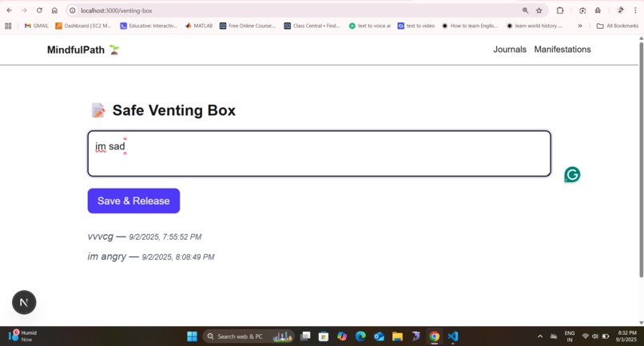Open the Free Online Course bookmark
644x346 pixels.
248,26
